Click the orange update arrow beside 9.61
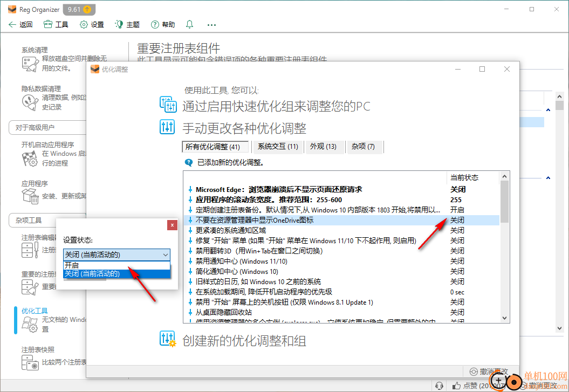The width and height of the screenshot is (569, 392). [x=87, y=9]
